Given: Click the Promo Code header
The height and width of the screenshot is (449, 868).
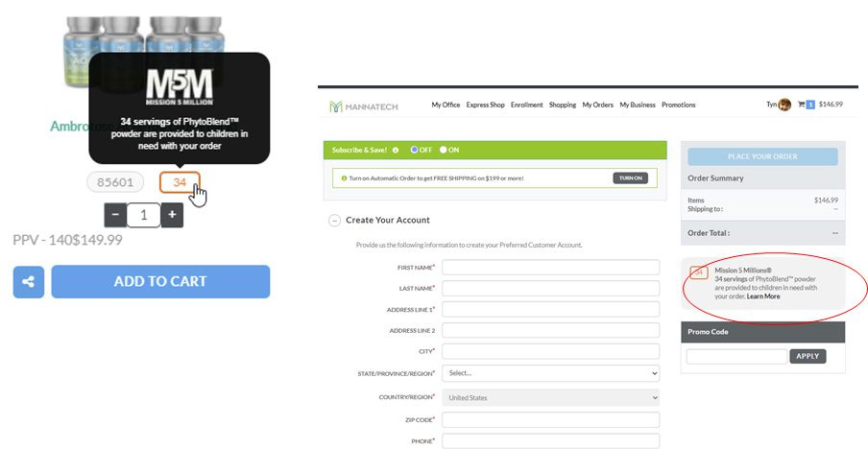Looking at the screenshot, I should 762,332.
